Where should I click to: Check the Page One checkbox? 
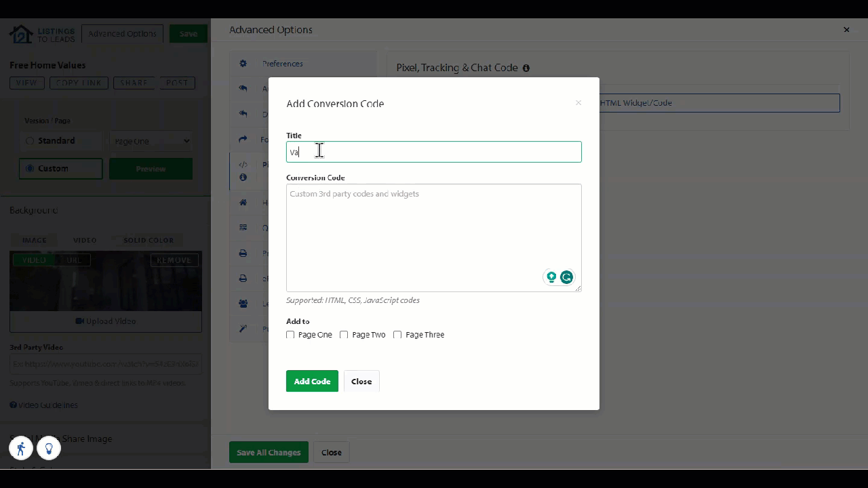tap(290, 334)
